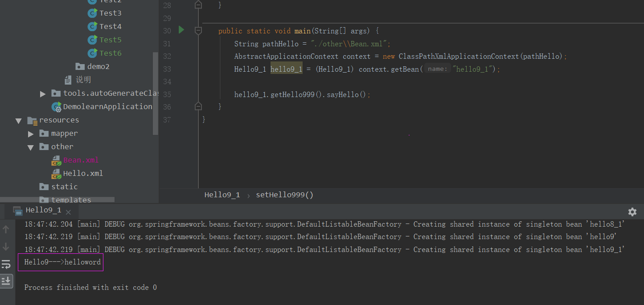
Task: Collapse the resources folder
Action: (x=18, y=121)
